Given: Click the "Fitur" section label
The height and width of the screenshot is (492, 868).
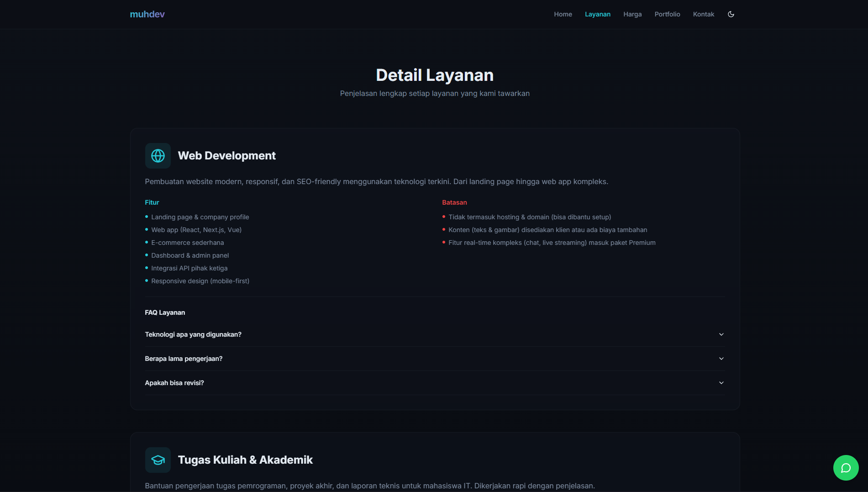Looking at the screenshot, I should click(x=152, y=202).
